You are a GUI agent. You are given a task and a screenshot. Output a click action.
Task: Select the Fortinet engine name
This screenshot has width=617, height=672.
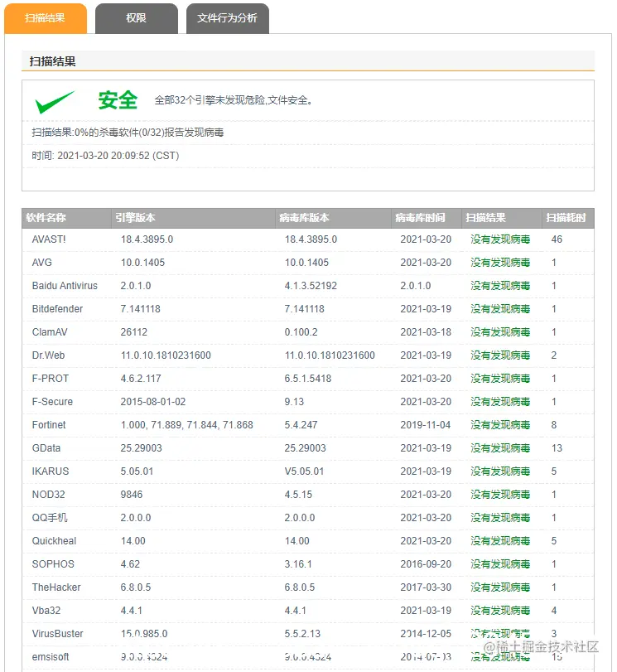[x=49, y=425]
